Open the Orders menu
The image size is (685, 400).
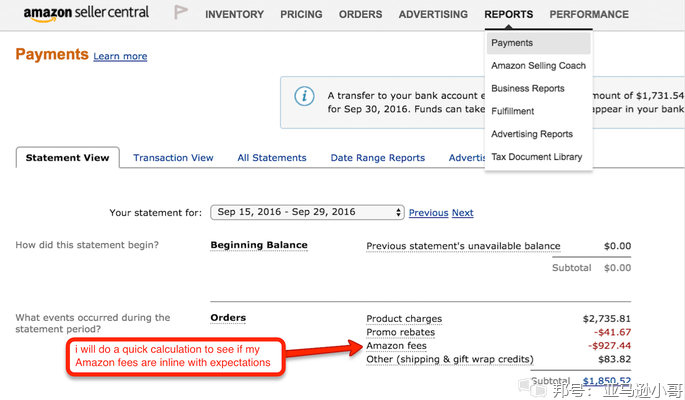pos(360,15)
